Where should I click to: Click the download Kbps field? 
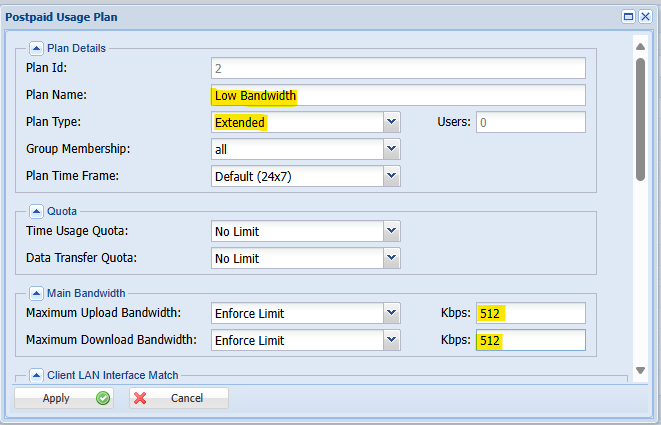(x=531, y=340)
